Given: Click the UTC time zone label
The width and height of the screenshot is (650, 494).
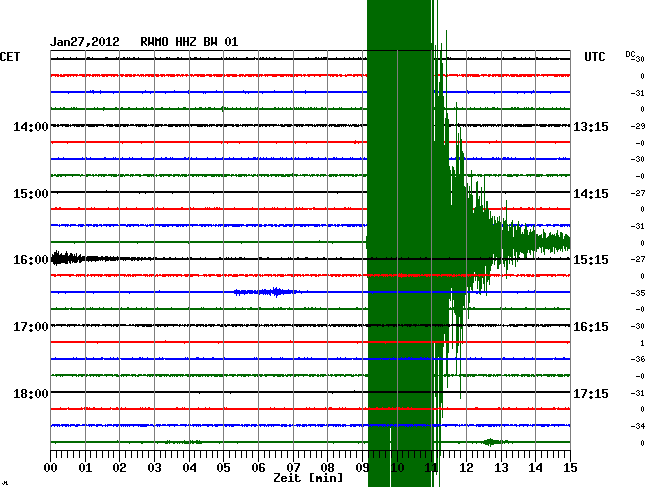Looking at the screenshot, I should (594, 57).
